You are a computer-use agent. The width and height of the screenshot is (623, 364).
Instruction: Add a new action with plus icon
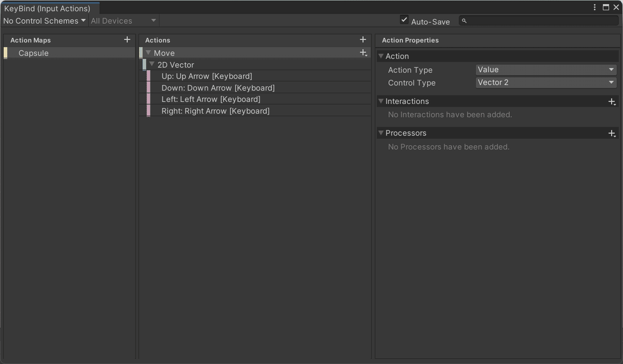[363, 39]
